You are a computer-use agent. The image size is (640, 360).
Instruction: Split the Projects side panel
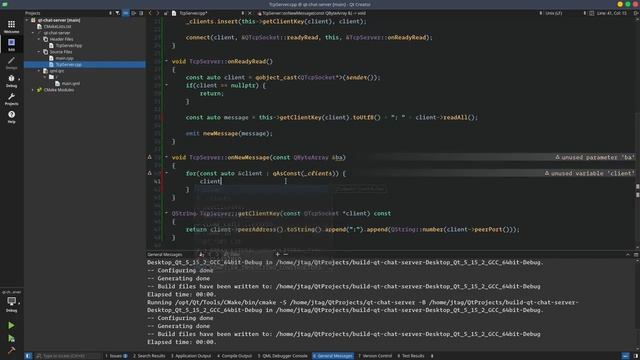coord(133,13)
